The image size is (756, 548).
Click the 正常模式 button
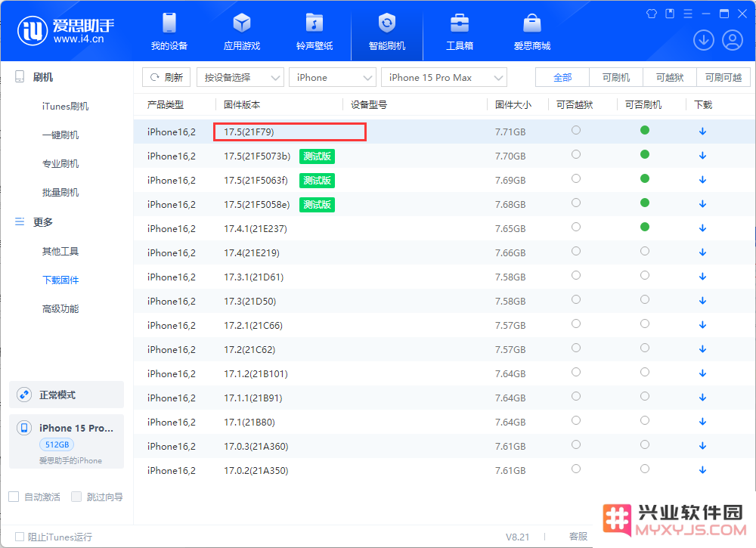pos(67,395)
